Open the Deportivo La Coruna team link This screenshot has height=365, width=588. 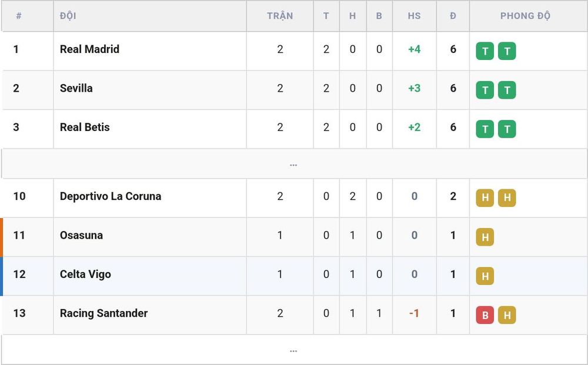point(111,196)
